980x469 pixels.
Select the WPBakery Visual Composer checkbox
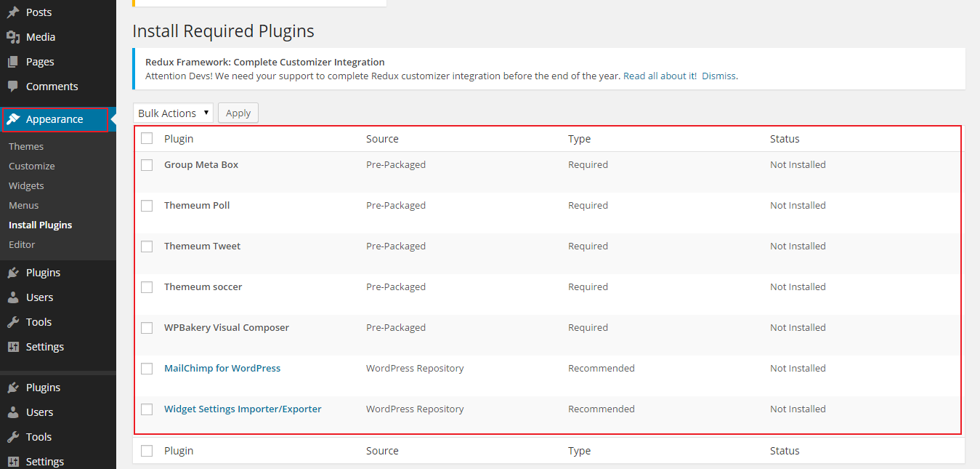[147, 328]
